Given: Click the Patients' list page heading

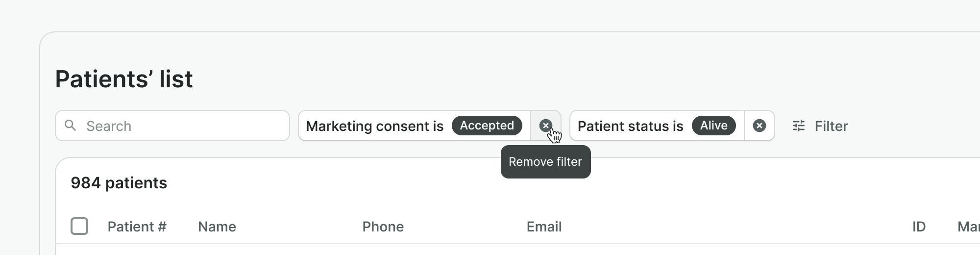Looking at the screenshot, I should (x=124, y=79).
